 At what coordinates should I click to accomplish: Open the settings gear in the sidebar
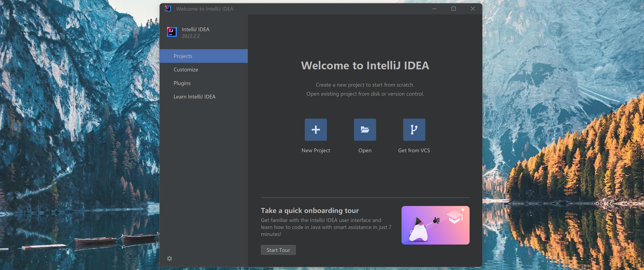point(170,259)
